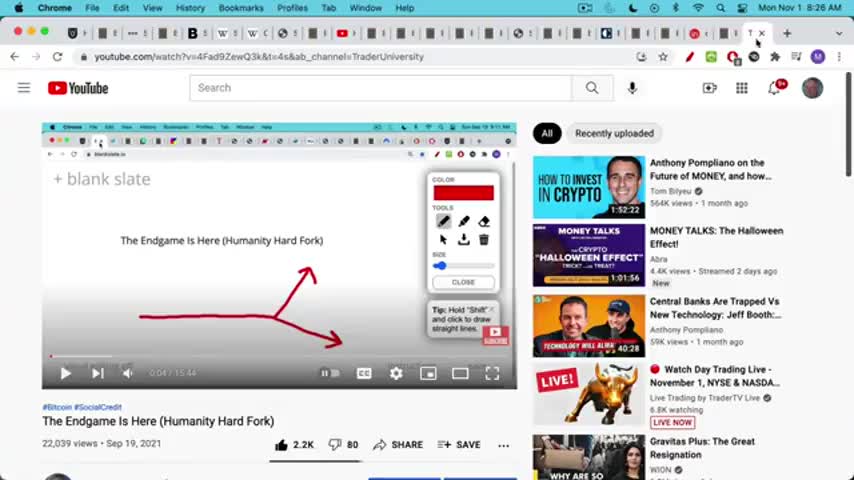Open the YouTube hamburger guide menu
Image resolution: width=854 pixels, height=480 pixels.
pos(24,88)
